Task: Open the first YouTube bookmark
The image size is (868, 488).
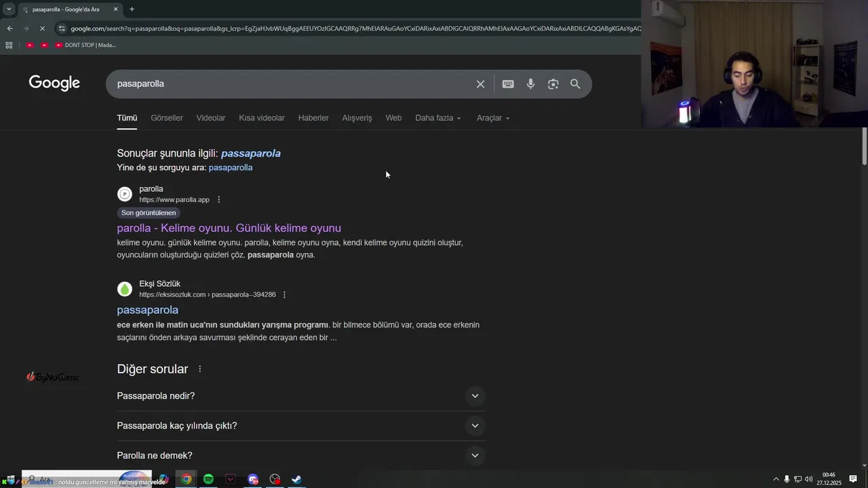Action: pos(30,45)
